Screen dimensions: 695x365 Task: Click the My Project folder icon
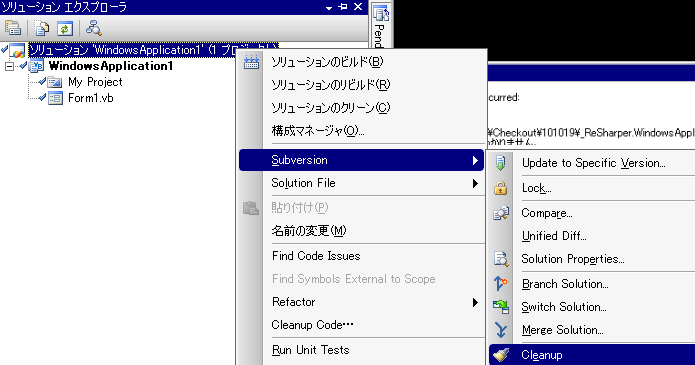(55, 82)
